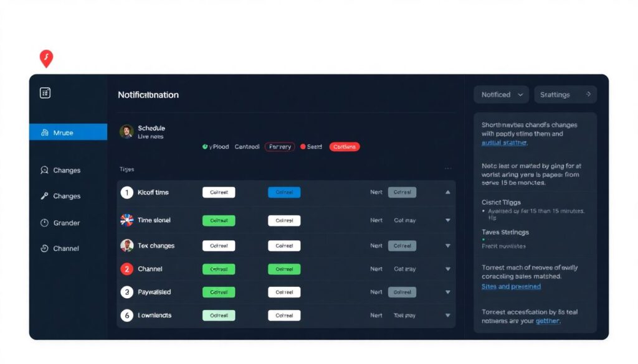Click the red number 2 Channel badge
Screen dimensions: 638x364
(x=126, y=269)
